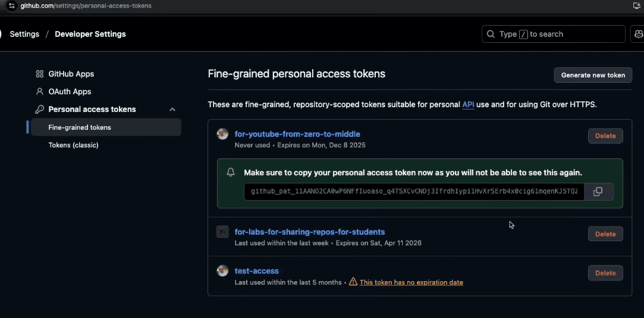
Task: Click the avatar beside for-youtube-from-zero-to-middle
Action: coord(222,134)
